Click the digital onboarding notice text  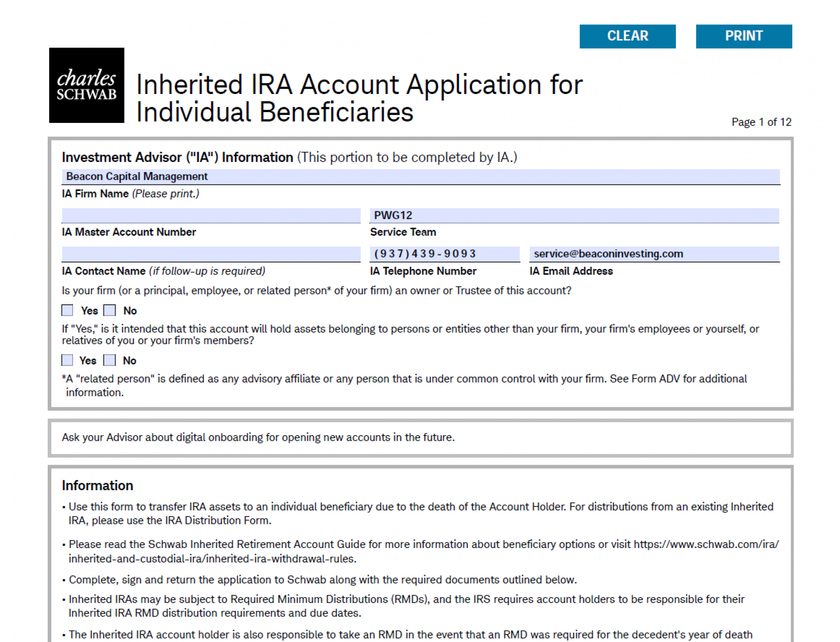(x=258, y=437)
